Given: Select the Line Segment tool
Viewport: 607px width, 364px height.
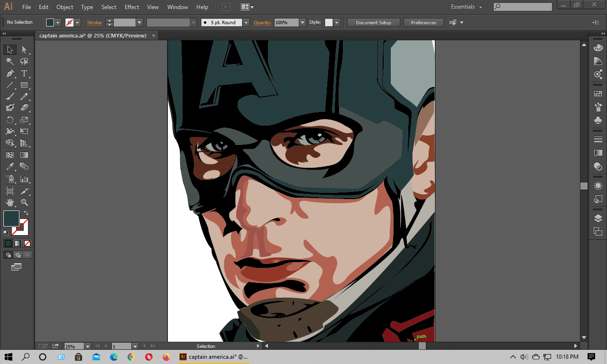Looking at the screenshot, I should coord(9,85).
